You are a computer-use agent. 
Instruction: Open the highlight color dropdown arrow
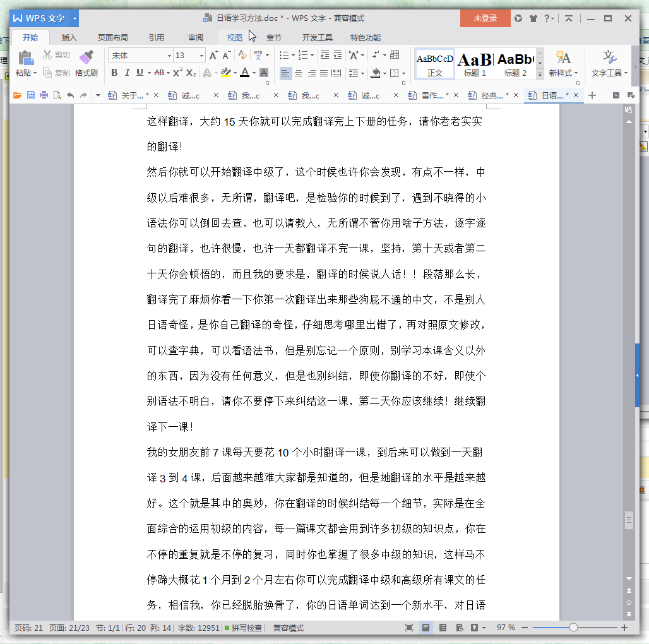[235, 73]
